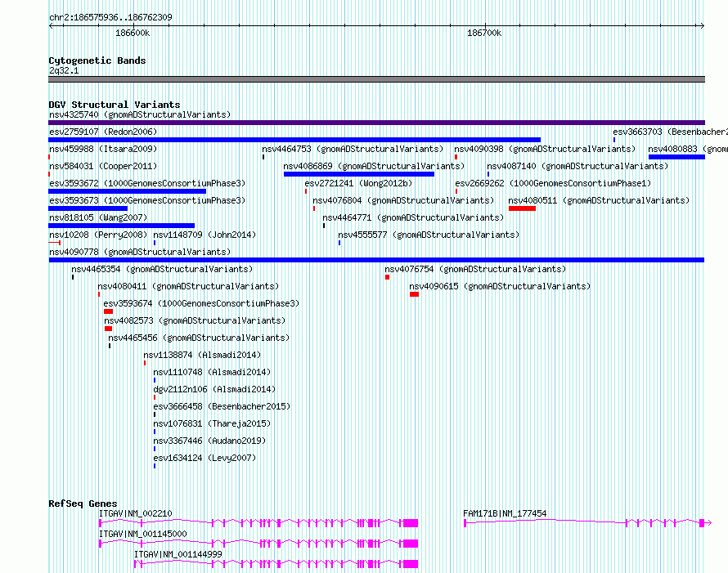Open variant nsv4465354 label
Screen dimensions: 728x573
tap(162, 269)
